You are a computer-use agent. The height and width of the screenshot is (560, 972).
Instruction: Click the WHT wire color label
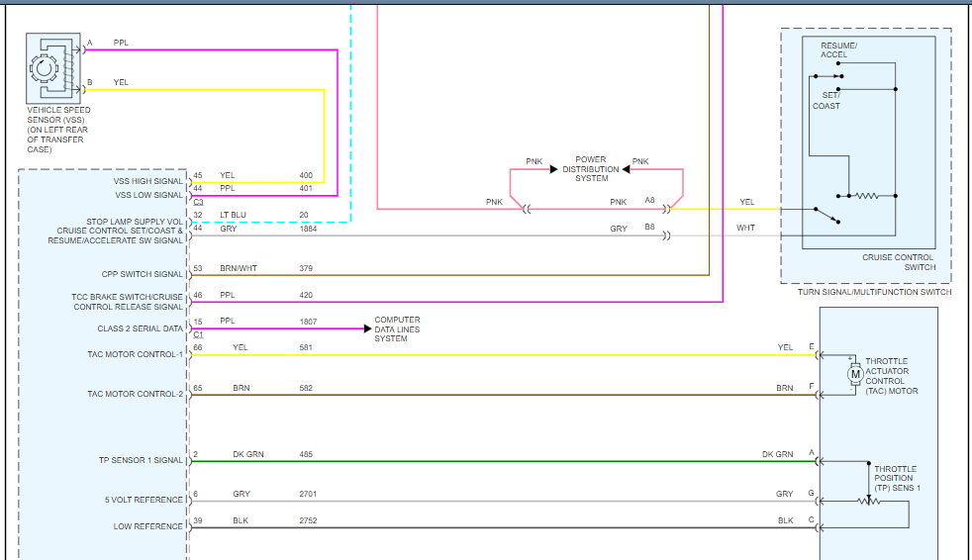click(x=745, y=228)
